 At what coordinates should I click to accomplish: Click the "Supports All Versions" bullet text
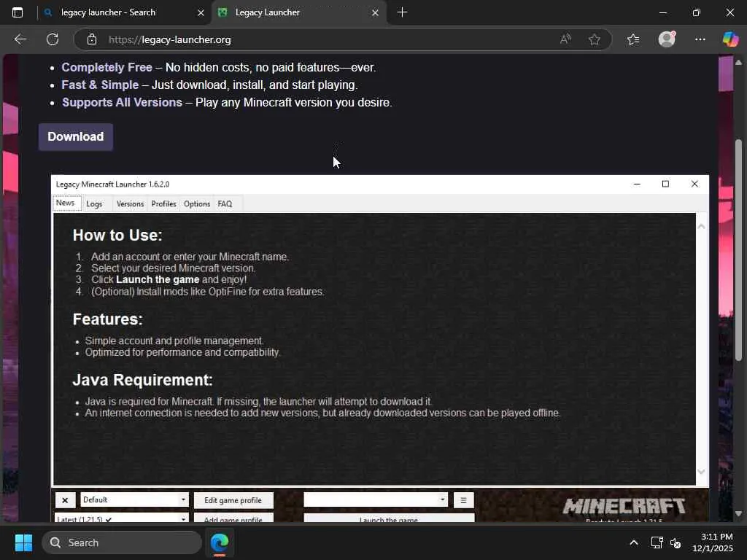122,102
